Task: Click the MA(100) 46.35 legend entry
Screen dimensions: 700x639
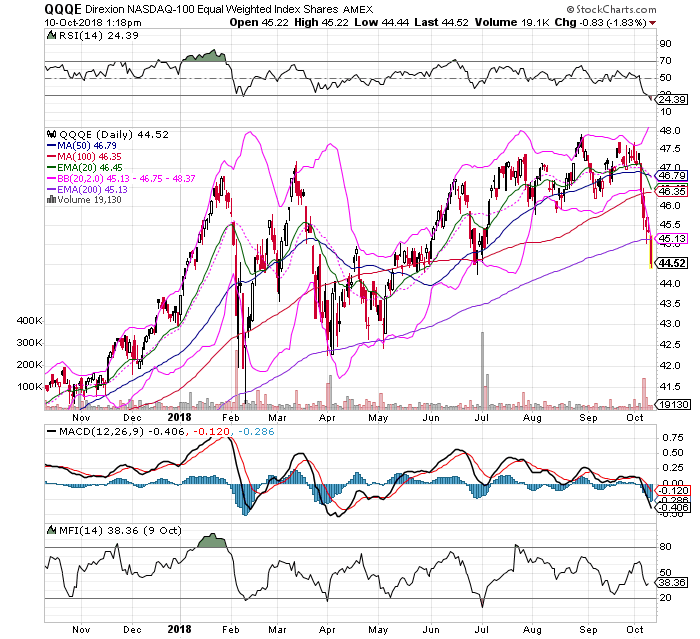Action: tap(83, 156)
